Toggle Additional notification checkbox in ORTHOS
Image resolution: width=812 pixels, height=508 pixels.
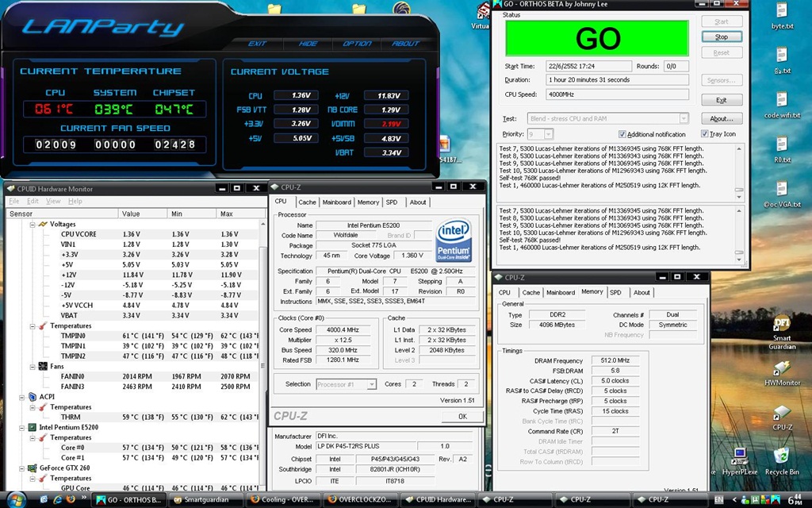622,134
